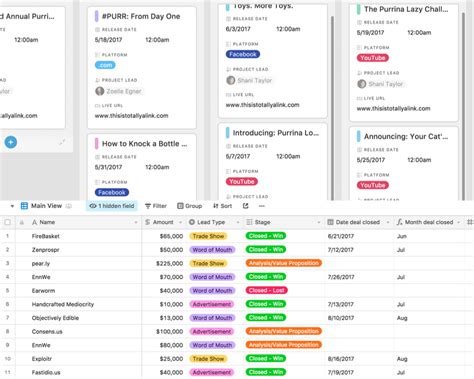The image size is (474, 379).
Task: Open the Stage column dropdown arrow
Action: tap(319, 222)
